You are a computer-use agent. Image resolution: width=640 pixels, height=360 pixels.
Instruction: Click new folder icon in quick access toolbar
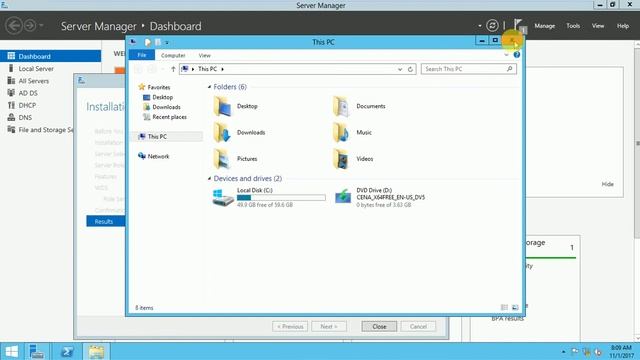coord(158,42)
